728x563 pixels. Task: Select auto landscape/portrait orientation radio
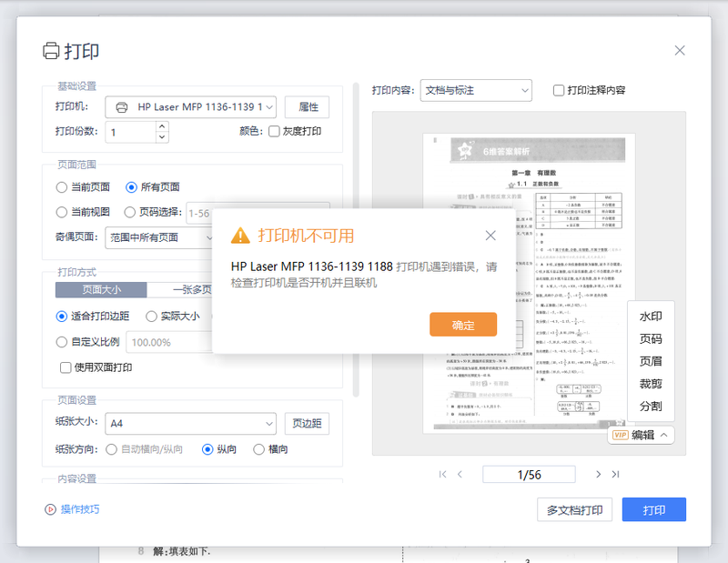(x=111, y=449)
